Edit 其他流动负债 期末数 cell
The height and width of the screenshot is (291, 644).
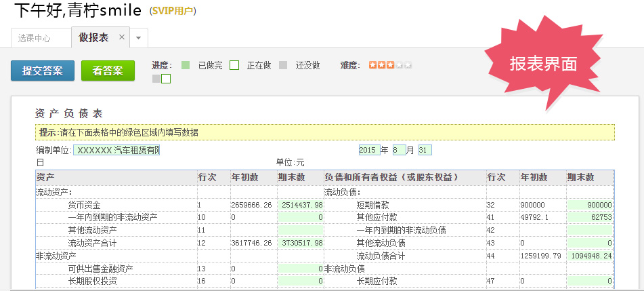point(591,243)
